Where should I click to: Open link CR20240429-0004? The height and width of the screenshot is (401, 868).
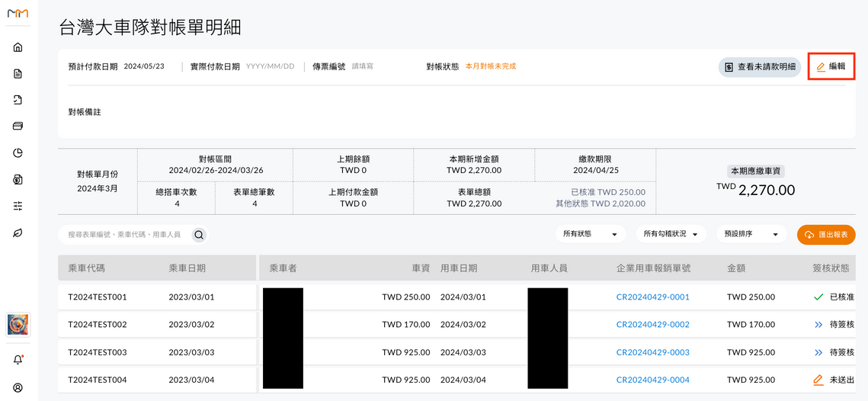652,380
